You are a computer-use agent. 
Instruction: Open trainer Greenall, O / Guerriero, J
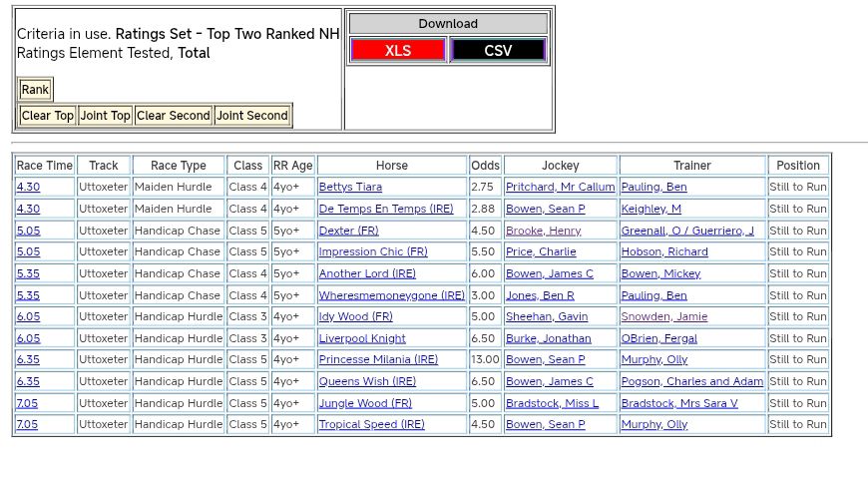pos(686,231)
